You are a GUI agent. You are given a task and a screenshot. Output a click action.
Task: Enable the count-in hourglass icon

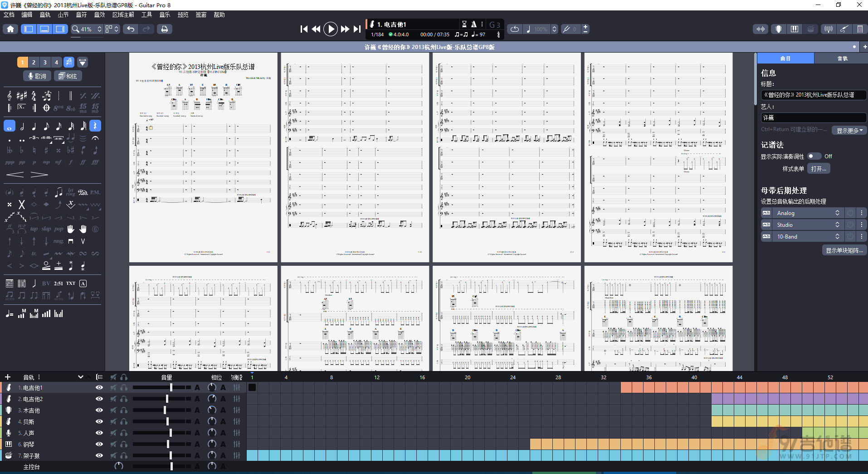click(x=464, y=24)
